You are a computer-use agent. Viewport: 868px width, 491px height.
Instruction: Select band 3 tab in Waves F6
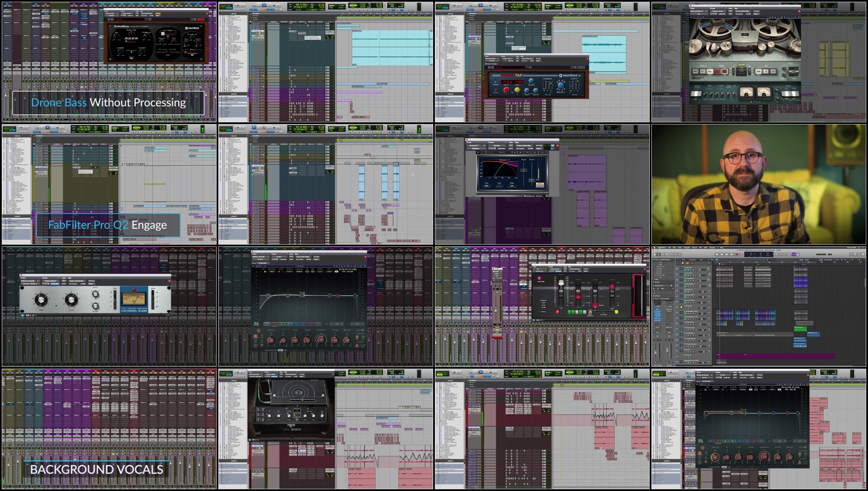288,324
